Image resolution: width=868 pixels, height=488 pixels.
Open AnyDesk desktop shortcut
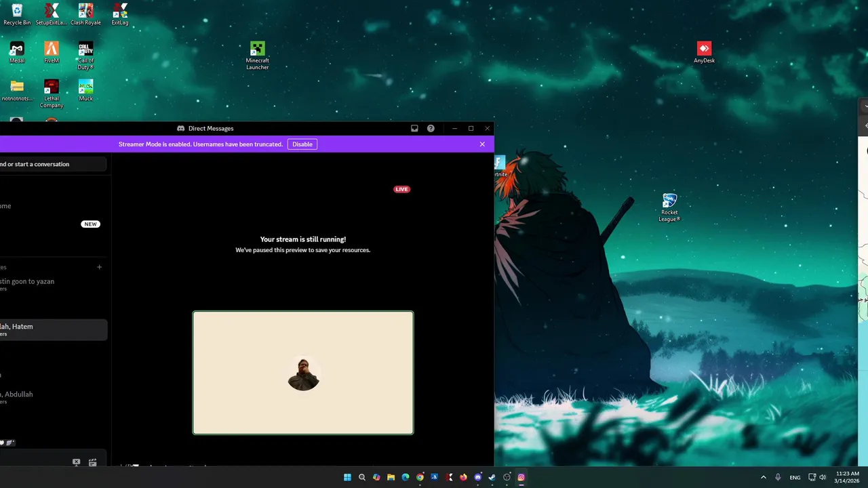click(704, 52)
